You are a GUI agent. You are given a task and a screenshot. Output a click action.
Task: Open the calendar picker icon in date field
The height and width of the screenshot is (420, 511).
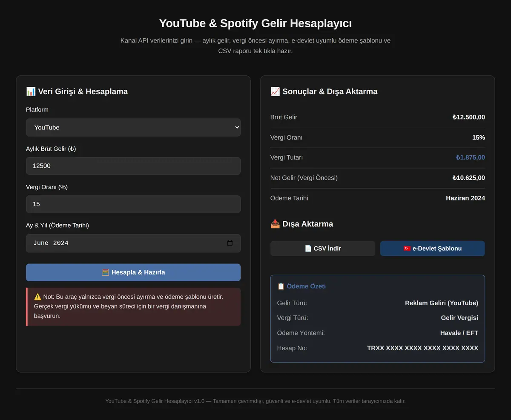coord(230,243)
